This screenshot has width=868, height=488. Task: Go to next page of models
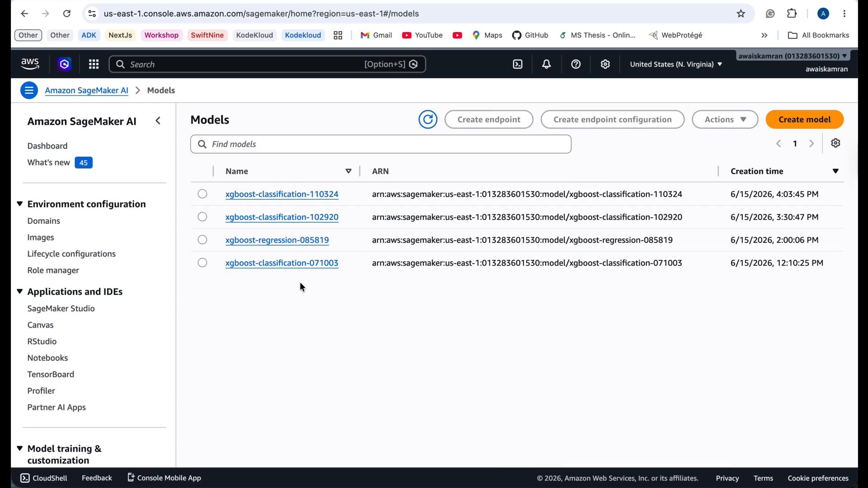(812, 144)
